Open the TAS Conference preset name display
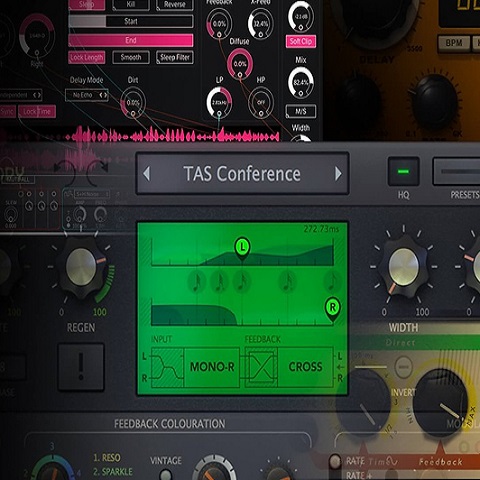The width and height of the screenshot is (480, 480). click(x=242, y=174)
